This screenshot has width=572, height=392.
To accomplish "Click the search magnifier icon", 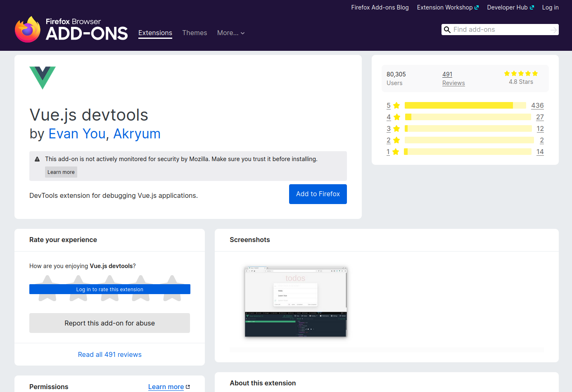I will [447, 30].
